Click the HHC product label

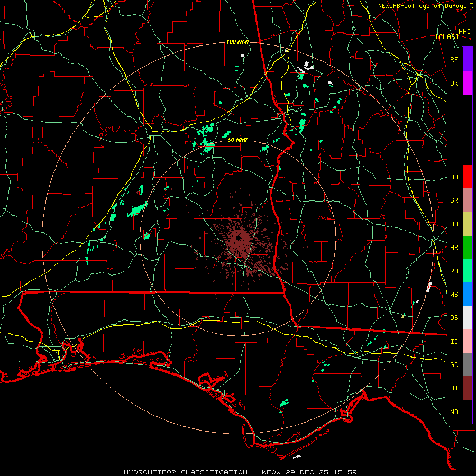point(464,32)
